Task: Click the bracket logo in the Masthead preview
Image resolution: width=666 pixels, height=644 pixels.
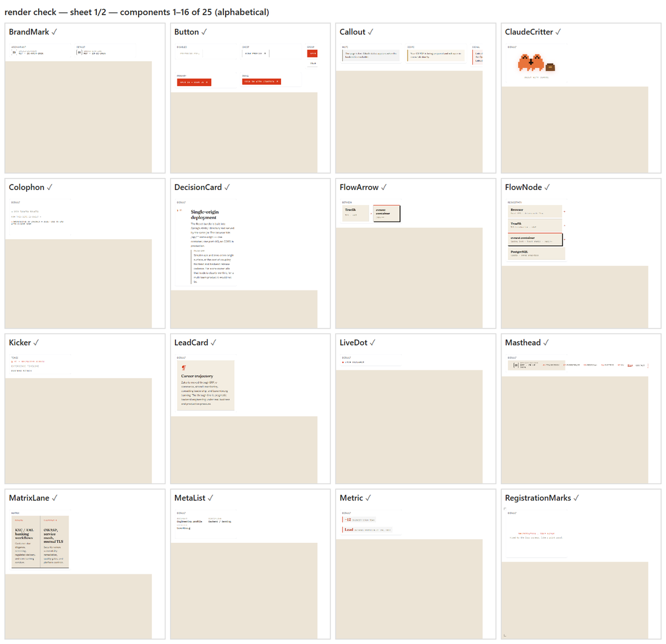Action: [x=516, y=365]
